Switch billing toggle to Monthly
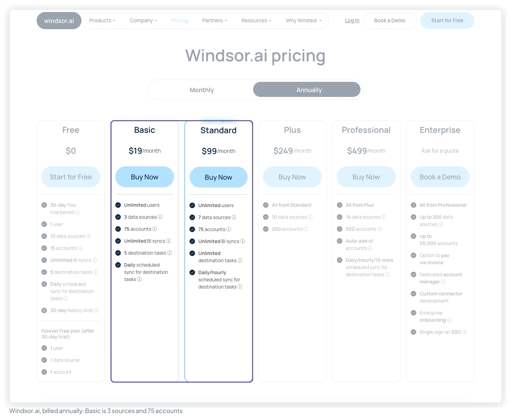 [x=202, y=90]
